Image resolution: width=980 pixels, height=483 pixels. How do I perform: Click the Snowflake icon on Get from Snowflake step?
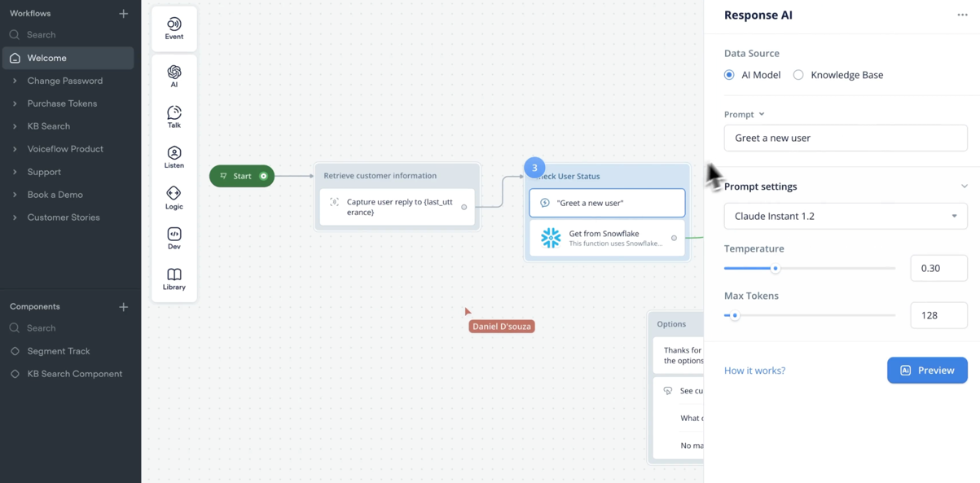coord(552,237)
